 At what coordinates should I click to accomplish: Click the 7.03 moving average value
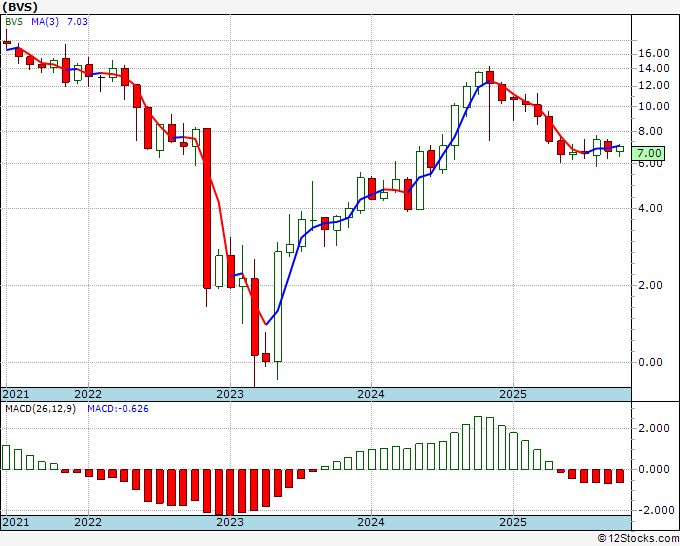click(77, 22)
